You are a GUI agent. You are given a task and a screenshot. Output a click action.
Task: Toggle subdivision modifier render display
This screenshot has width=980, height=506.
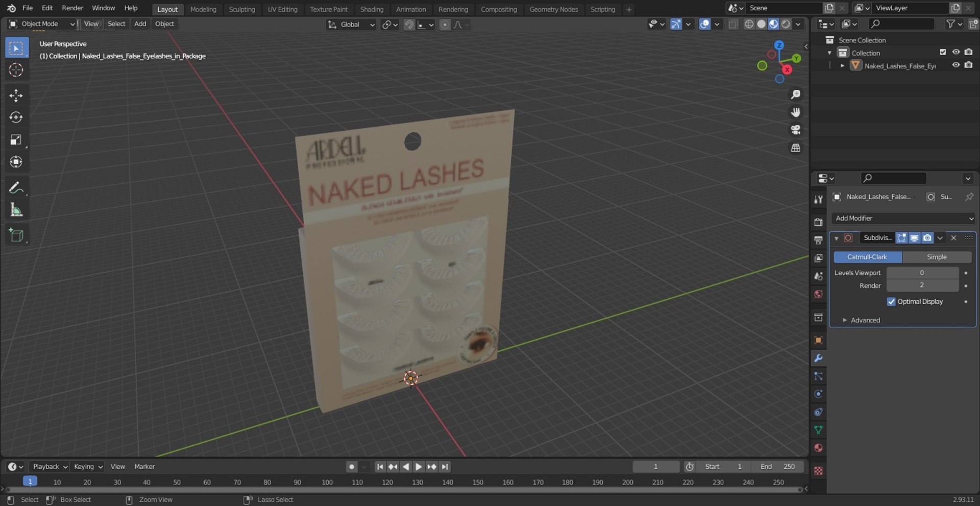(927, 238)
